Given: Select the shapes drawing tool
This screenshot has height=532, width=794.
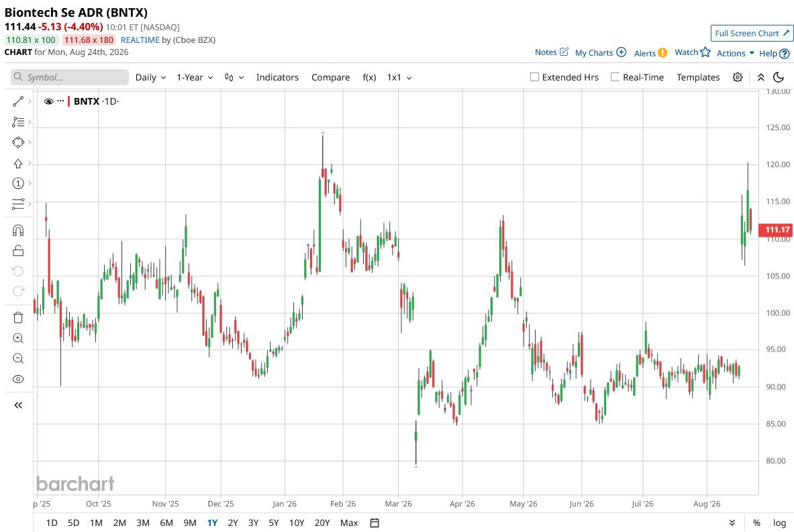Looking at the screenshot, I should tap(17, 142).
